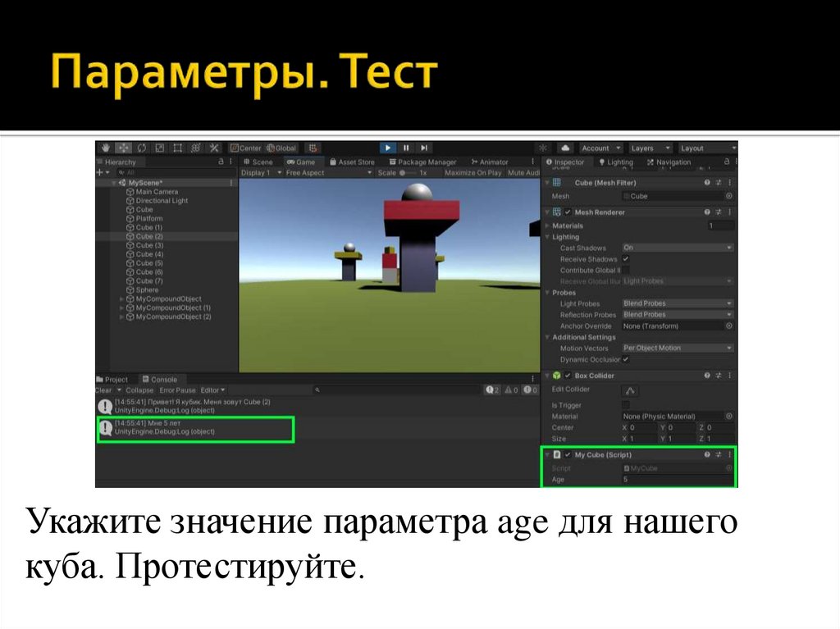Select the Rect transform tool
The height and width of the screenshot is (629, 840).
[178, 148]
